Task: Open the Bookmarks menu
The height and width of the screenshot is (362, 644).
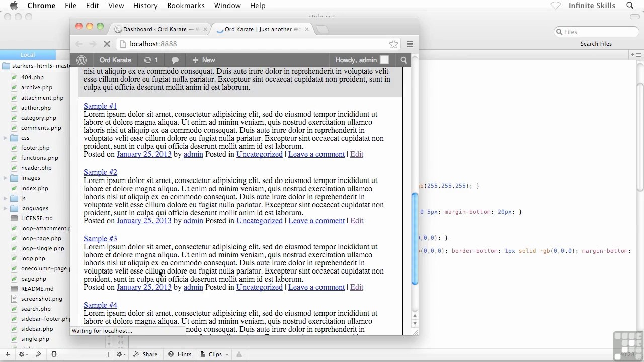Action: pyautogui.click(x=186, y=6)
